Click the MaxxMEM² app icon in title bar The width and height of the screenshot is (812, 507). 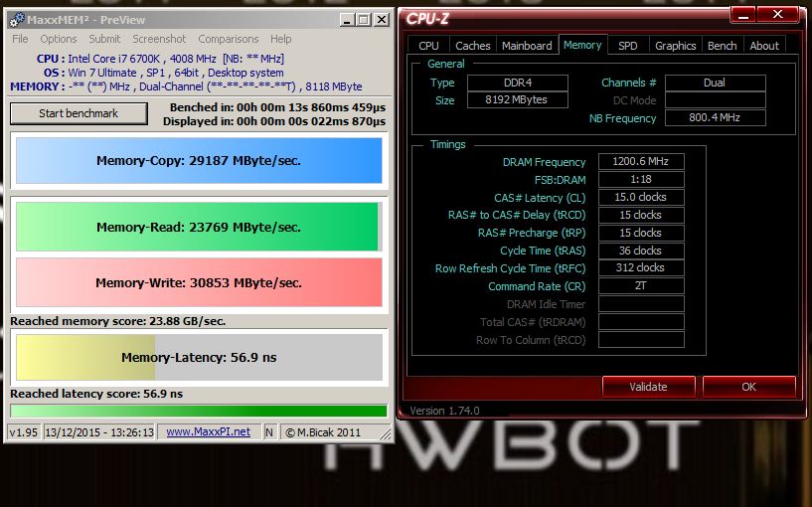[17, 20]
